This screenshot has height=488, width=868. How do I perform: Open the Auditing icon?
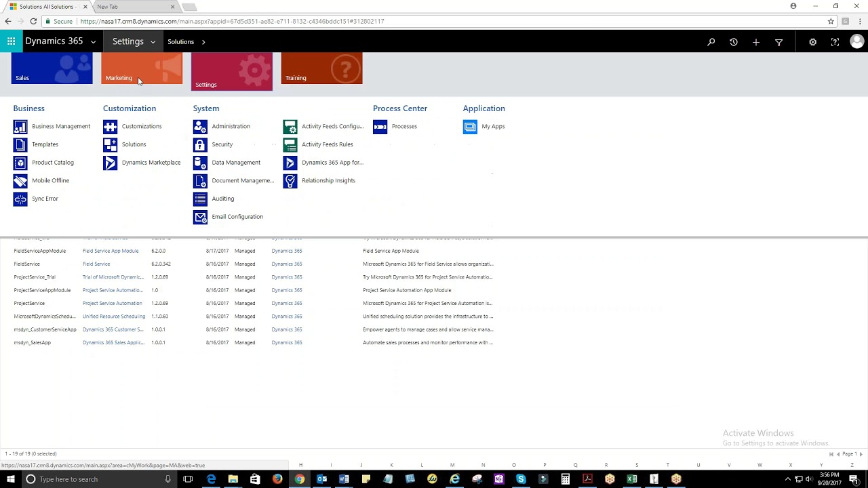[x=200, y=199]
